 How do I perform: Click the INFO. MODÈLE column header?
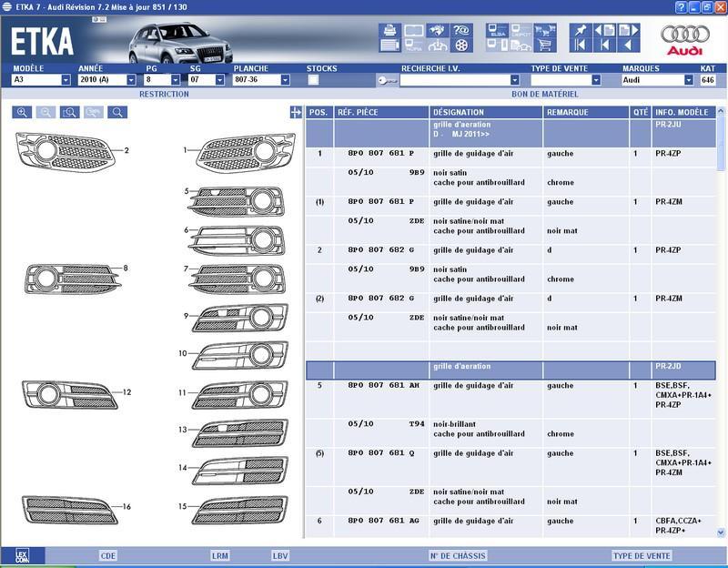[684, 112]
